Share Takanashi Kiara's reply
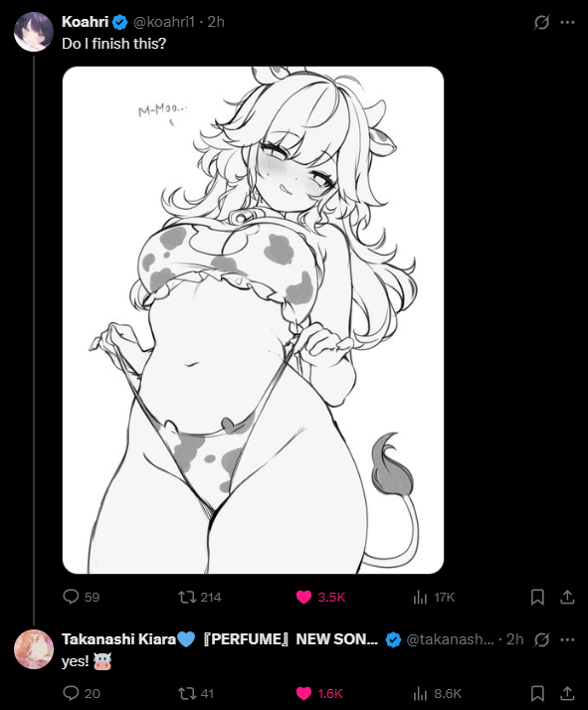This screenshot has height=710, width=588. (x=567, y=693)
